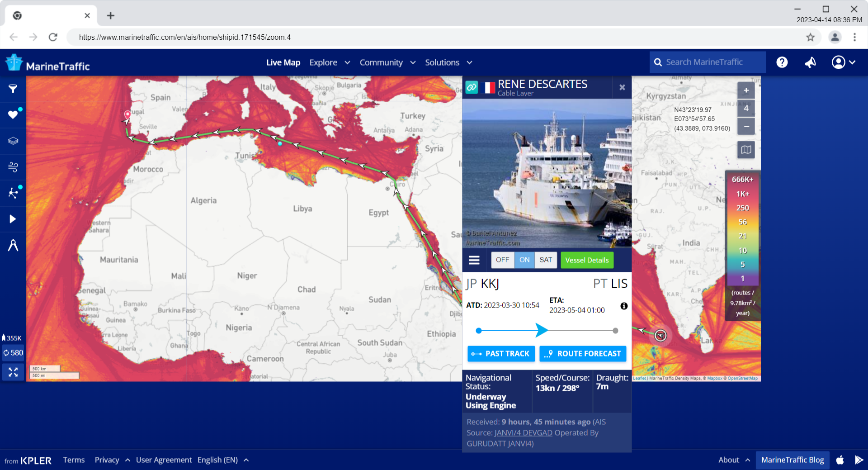
Task: Zoom out the map with minus button
Action: click(x=746, y=126)
